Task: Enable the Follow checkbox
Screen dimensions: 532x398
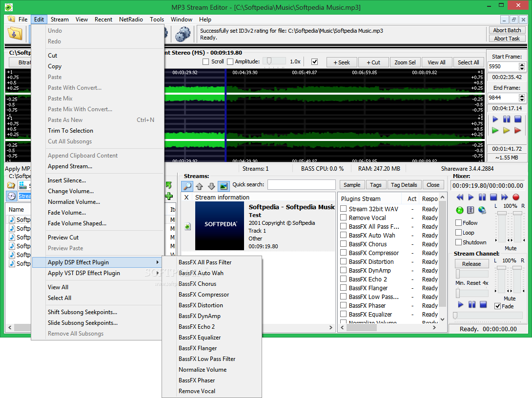Action: click(x=459, y=223)
